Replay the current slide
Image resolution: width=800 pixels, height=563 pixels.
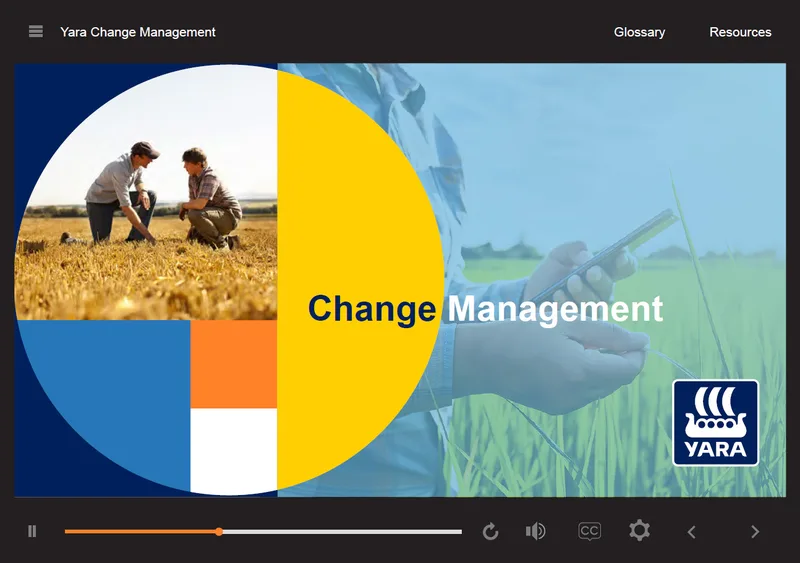(x=490, y=531)
